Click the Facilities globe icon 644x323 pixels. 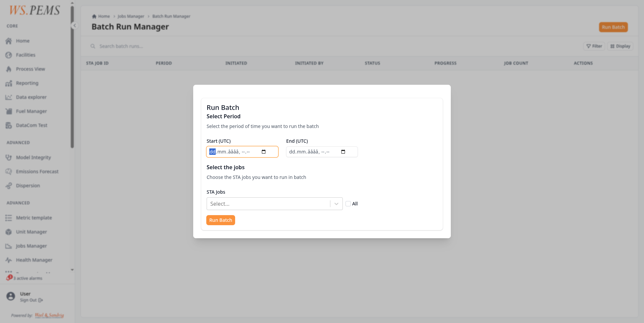pyautogui.click(x=9, y=55)
